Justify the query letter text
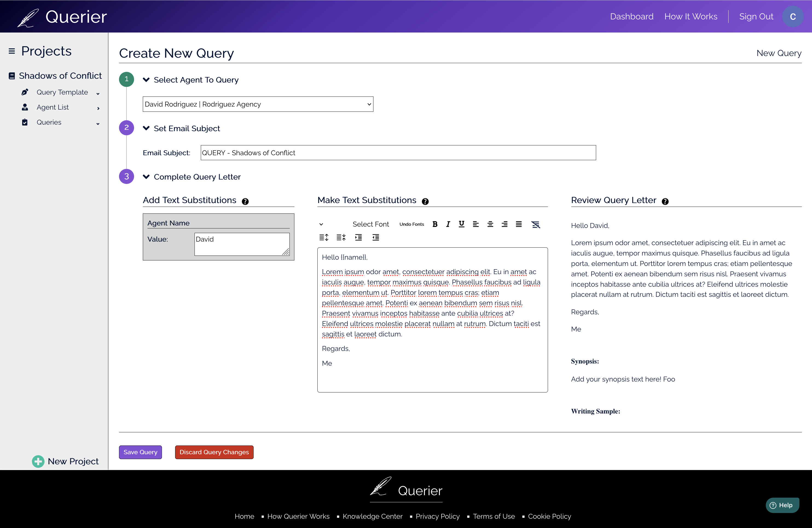812x528 pixels. pyautogui.click(x=519, y=224)
